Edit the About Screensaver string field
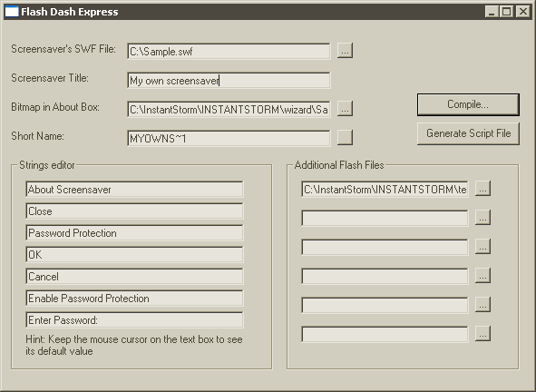The image size is (536, 392). click(134, 190)
